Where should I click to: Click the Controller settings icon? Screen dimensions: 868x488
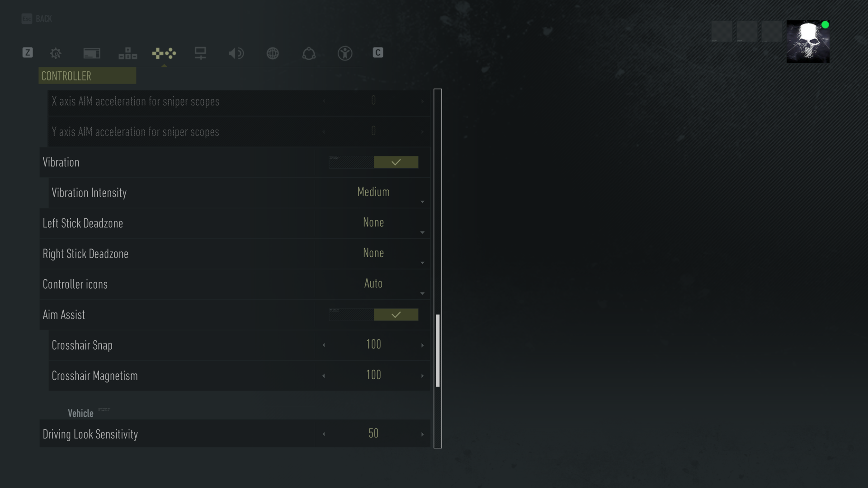(x=164, y=53)
